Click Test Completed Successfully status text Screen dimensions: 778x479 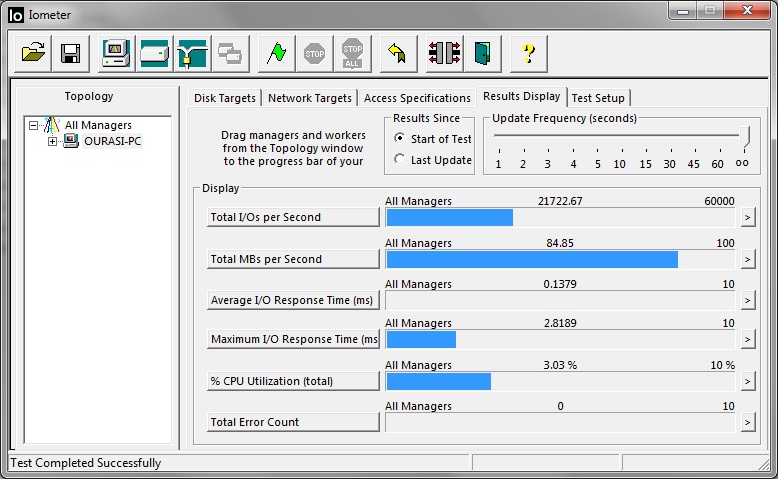pyautogui.click(x=86, y=463)
